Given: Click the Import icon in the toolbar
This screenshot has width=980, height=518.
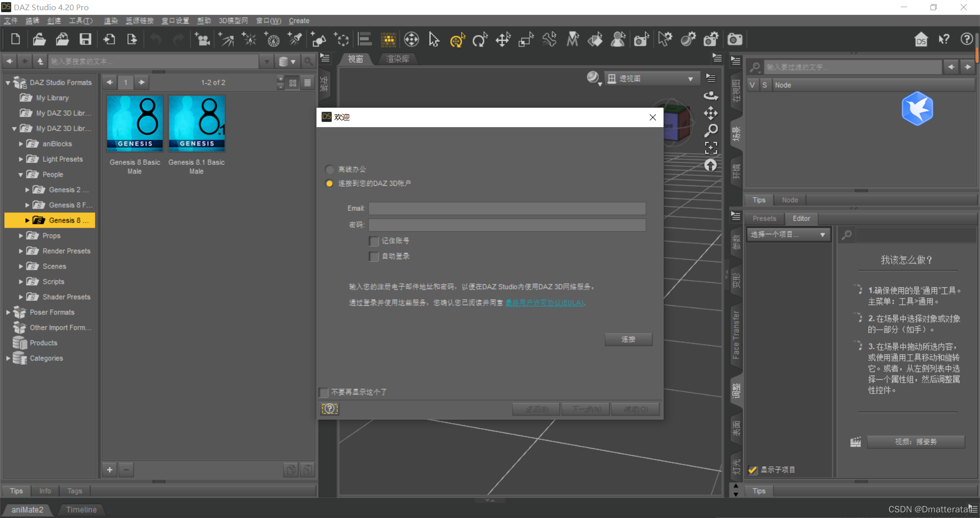Looking at the screenshot, I should coord(109,39).
